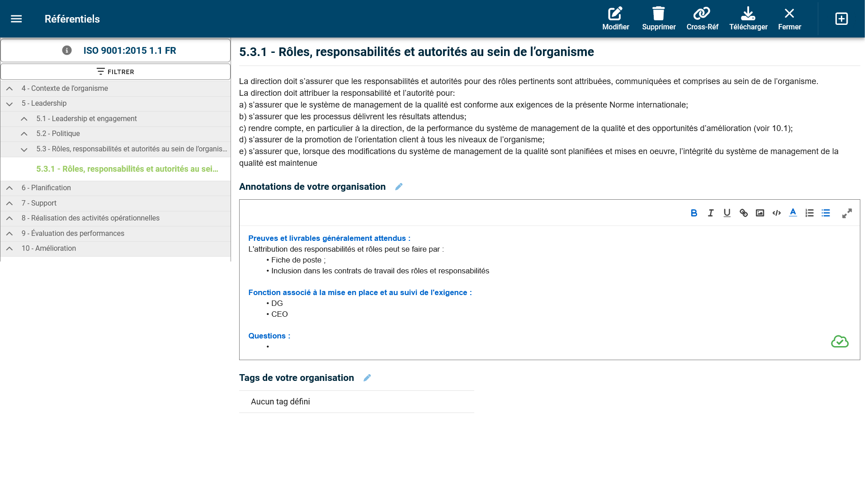Toggle underline formatting in editor
This screenshot has width=868, height=488.
(727, 213)
